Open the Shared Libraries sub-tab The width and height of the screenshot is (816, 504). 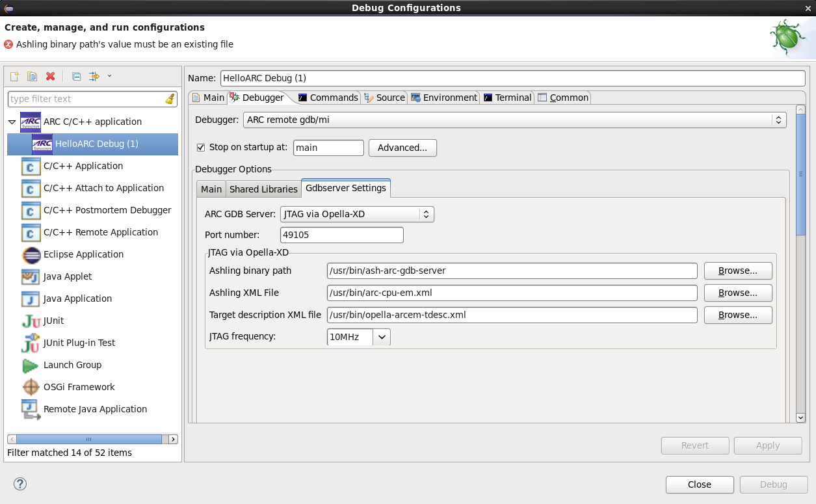(263, 189)
